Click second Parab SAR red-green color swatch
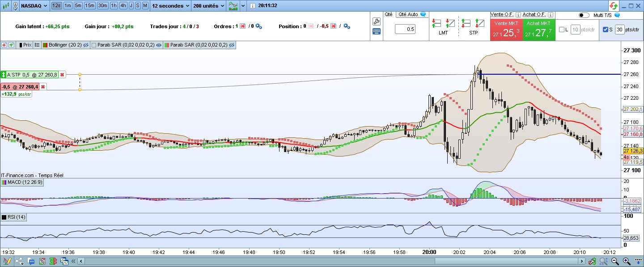 [167, 45]
